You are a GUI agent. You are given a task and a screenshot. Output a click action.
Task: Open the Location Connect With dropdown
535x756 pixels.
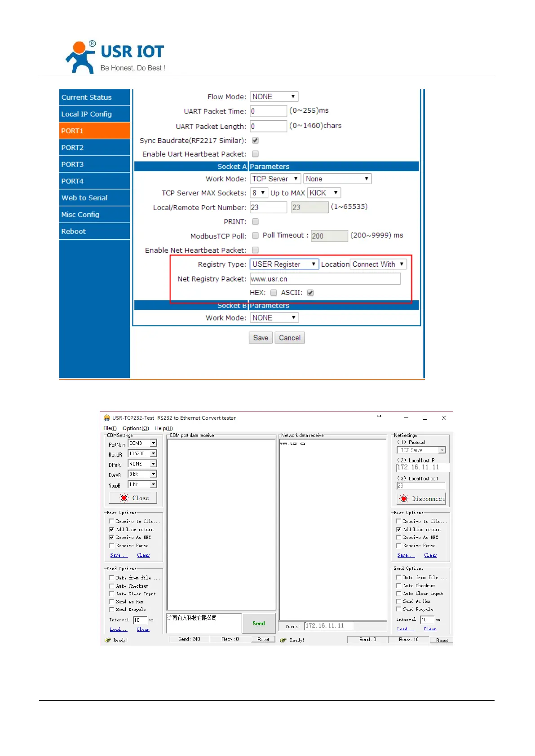click(x=379, y=264)
